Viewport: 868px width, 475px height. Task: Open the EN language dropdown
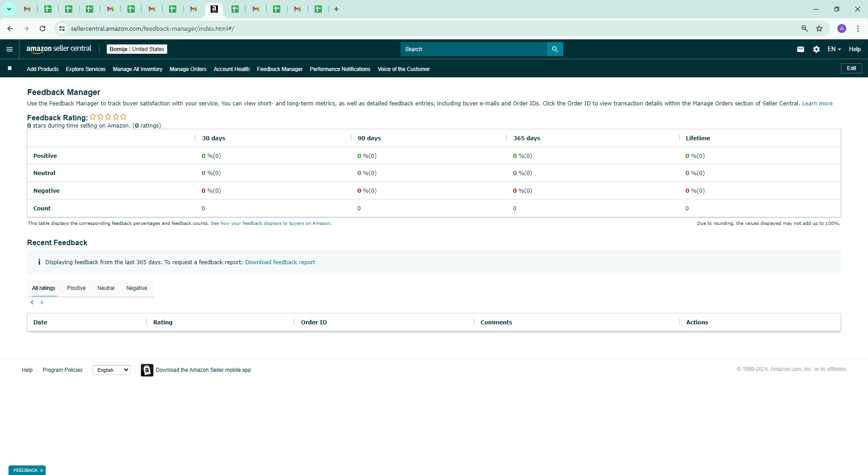[834, 49]
